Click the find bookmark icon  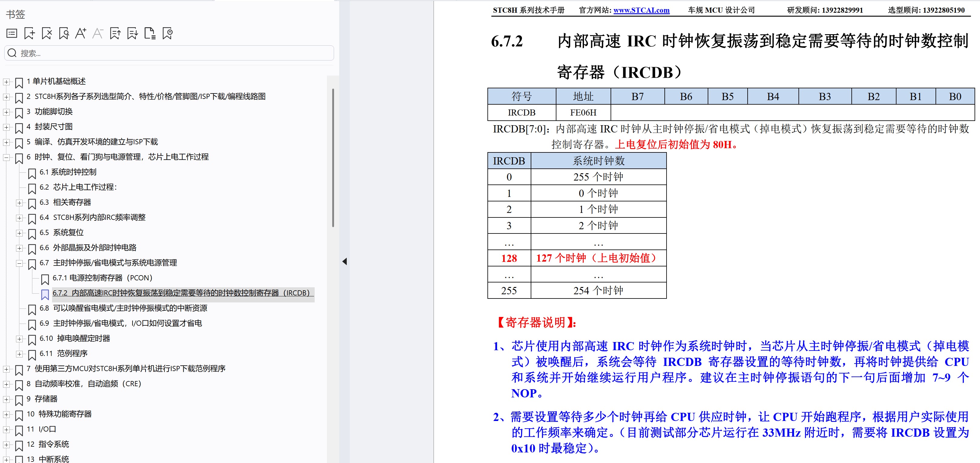(x=64, y=34)
